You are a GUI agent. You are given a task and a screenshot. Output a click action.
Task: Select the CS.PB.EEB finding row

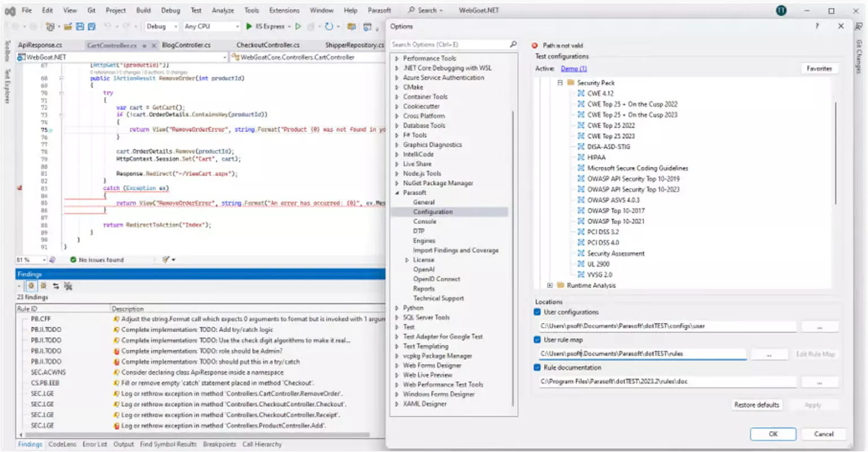pos(201,383)
